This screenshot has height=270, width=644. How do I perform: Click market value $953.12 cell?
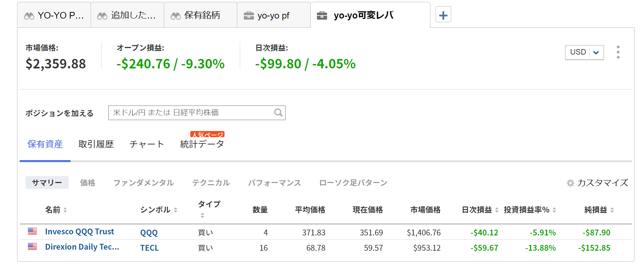click(427, 248)
